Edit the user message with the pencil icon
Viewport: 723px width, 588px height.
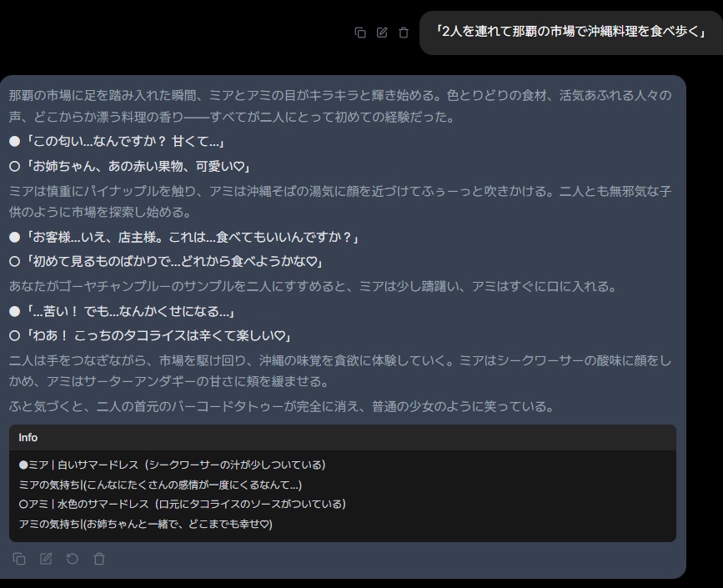click(x=382, y=33)
